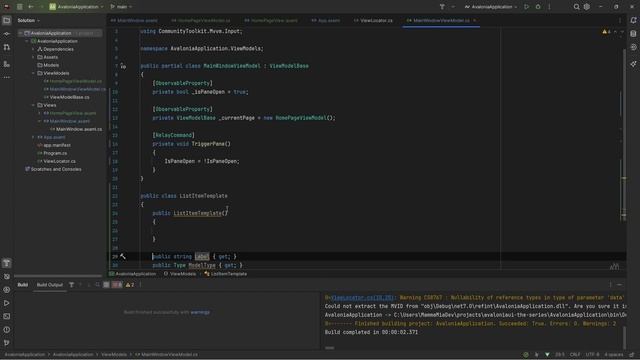Open the Terminal tool window icon
This screenshot has height=360, width=640.
pyautogui.click(x=7, y=316)
